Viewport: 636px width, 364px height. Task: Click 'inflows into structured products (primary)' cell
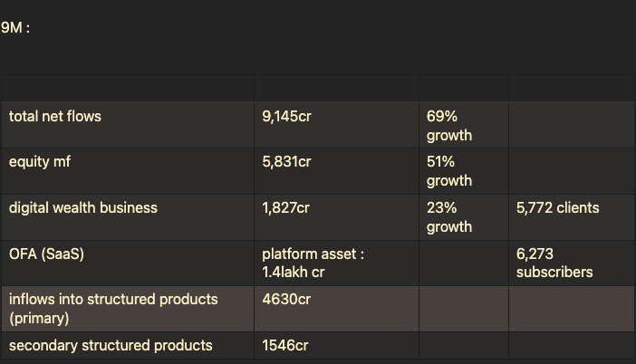(128, 309)
